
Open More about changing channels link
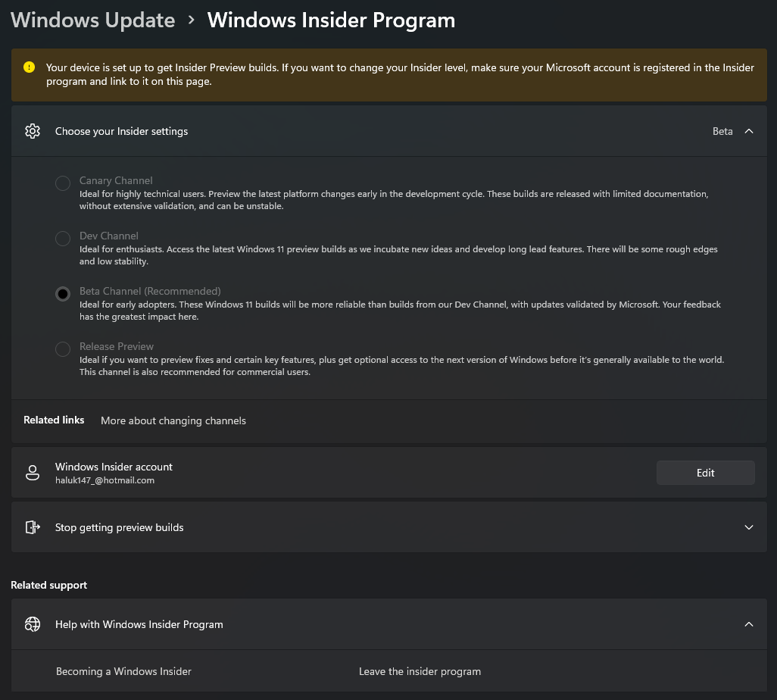click(173, 420)
